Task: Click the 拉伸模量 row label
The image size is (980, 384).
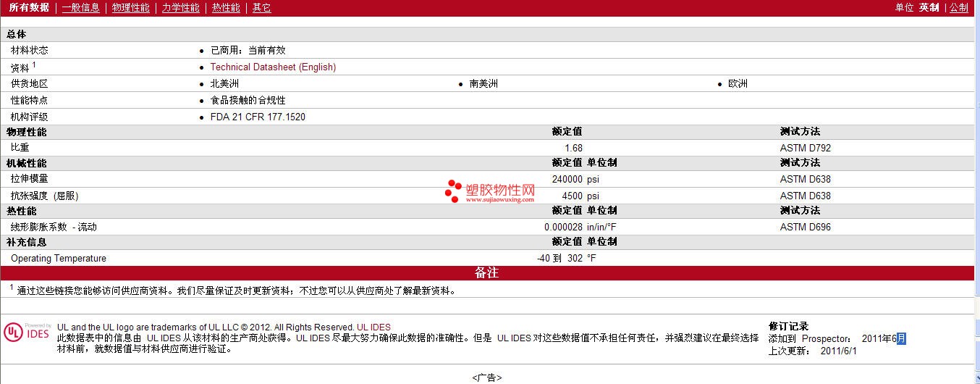Action: [30, 178]
